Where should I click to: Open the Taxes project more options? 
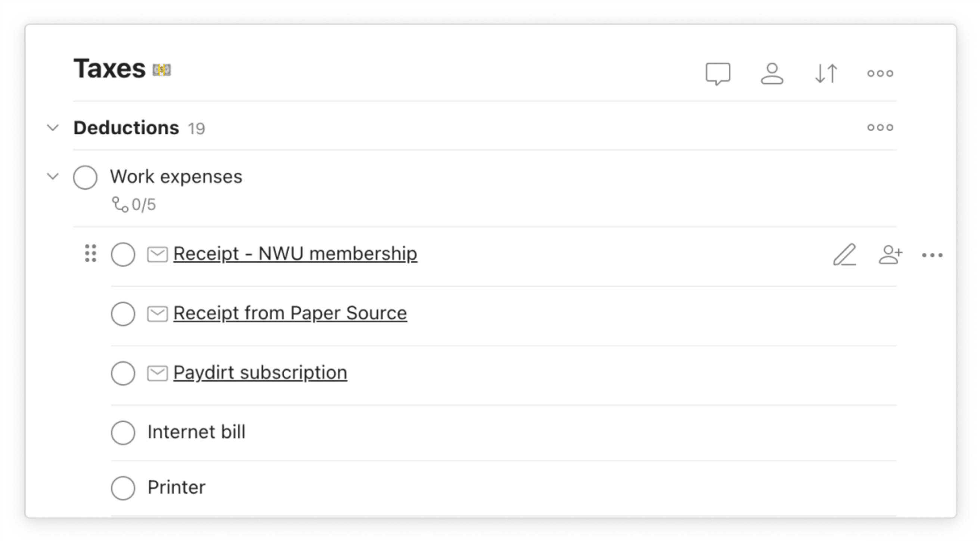pyautogui.click(x=880, y=74)
